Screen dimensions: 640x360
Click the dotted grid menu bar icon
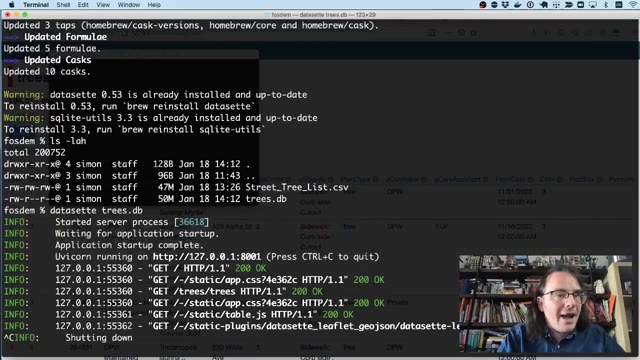(556, 5)
